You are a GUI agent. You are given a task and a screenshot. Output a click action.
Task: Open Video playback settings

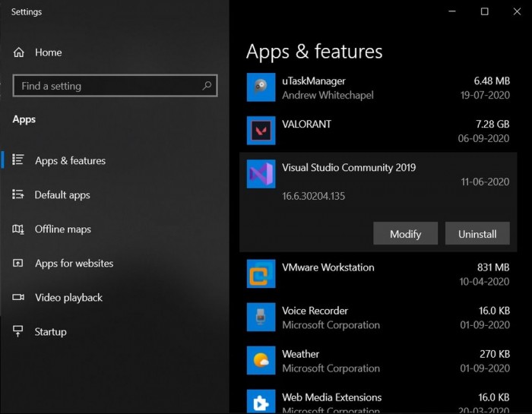pos(68,298)
